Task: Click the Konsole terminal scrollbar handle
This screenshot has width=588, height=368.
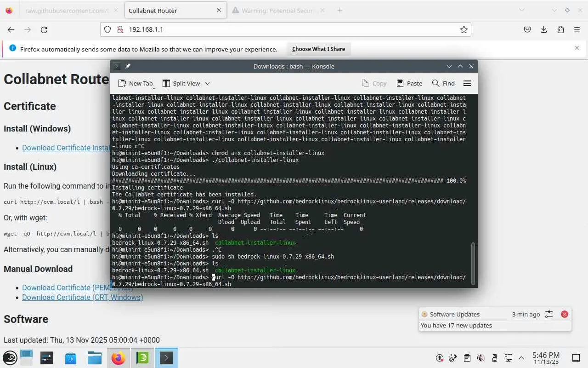Action: click(x=473, y=264)
